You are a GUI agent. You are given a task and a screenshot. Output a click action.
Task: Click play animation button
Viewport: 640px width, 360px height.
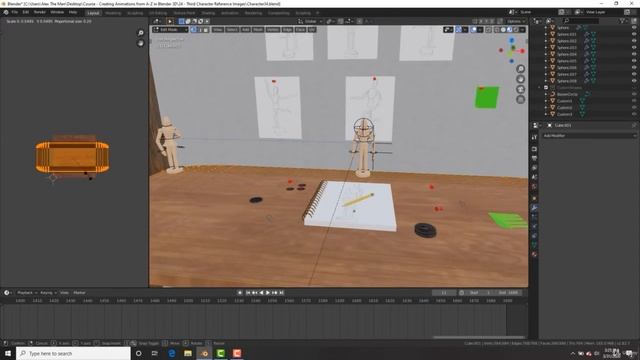[x=268, y=293]
